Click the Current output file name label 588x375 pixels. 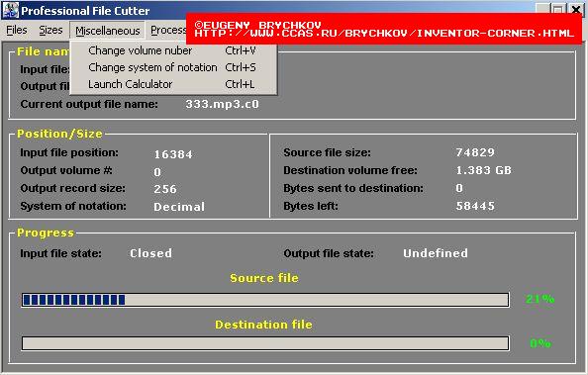point(89,104)
